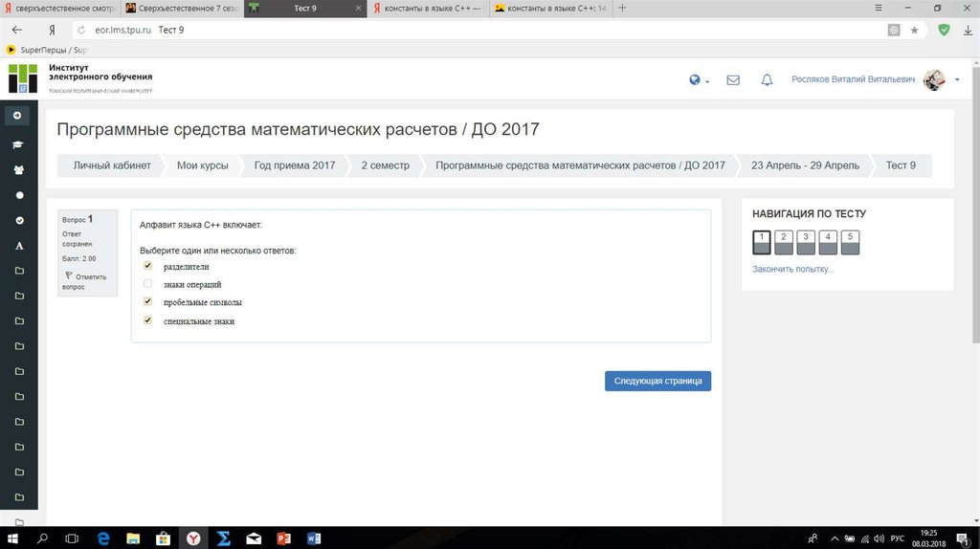Viewport: 980px width, 549px height.
Task: Open the notifications bell icon
Action: (767, 80)
